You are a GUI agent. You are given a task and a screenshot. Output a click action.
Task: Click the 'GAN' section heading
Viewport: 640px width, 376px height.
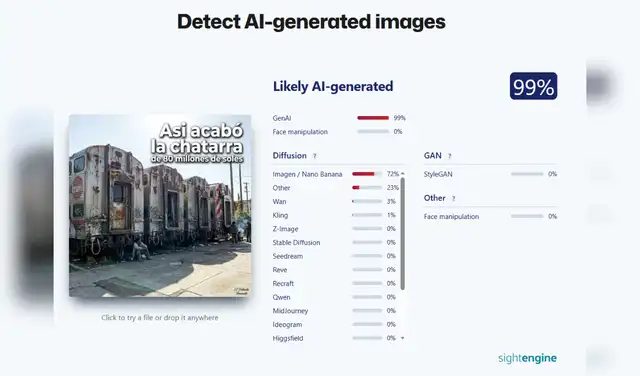point(433,156)
